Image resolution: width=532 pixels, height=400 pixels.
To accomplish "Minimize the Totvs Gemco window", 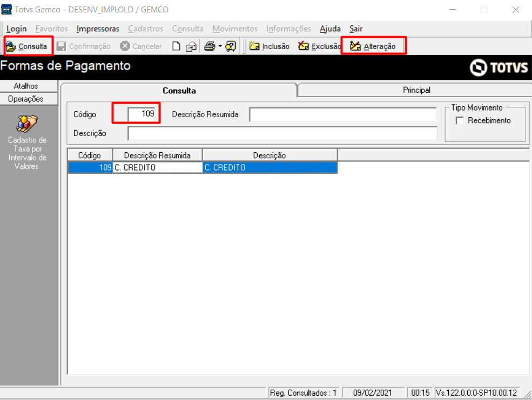I will 453,10.
